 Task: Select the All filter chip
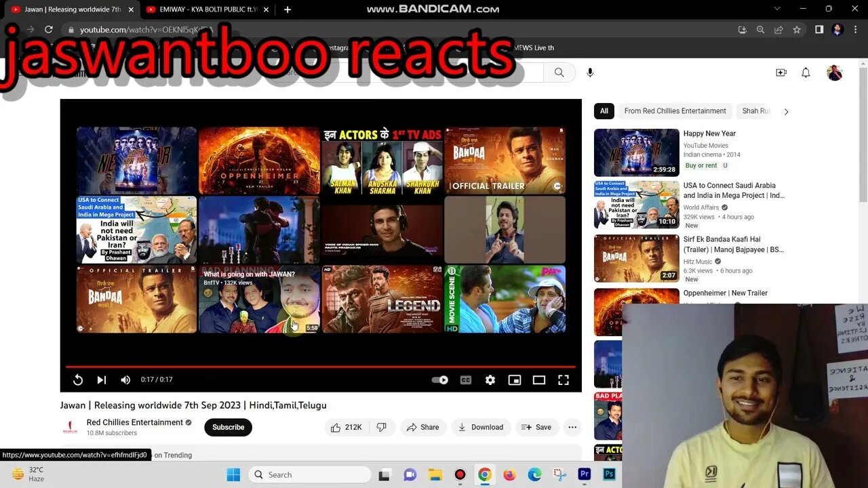tap(604, 111)
